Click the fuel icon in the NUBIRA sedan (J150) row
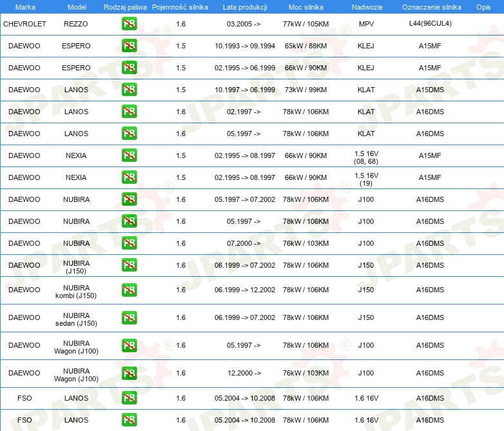 pyautogui.click(x=129, y=317)
